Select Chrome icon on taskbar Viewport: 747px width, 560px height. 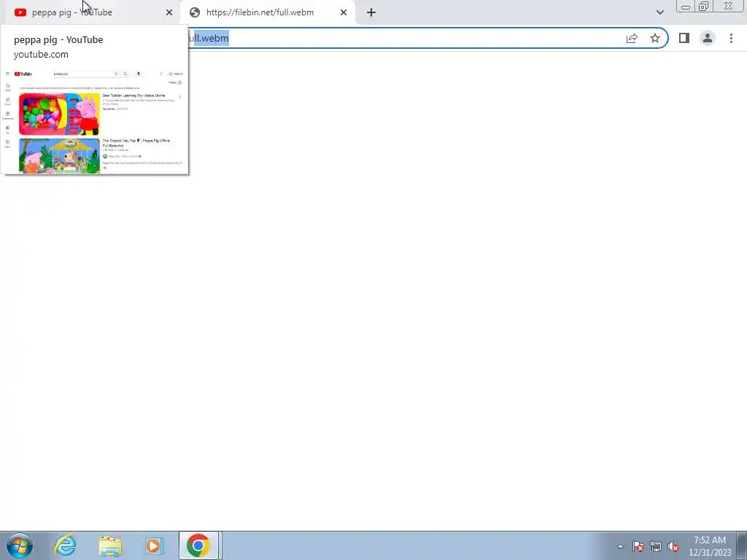[x=198, y=545]
